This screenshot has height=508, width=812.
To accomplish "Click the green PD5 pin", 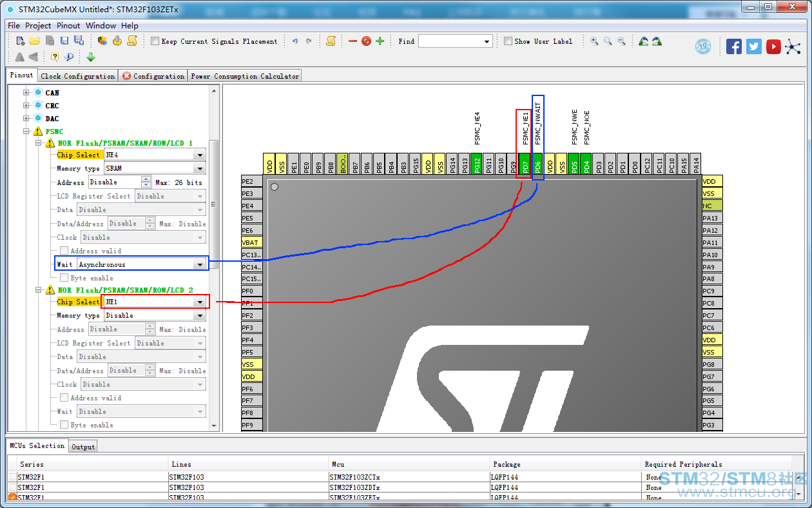I will 574,165.
